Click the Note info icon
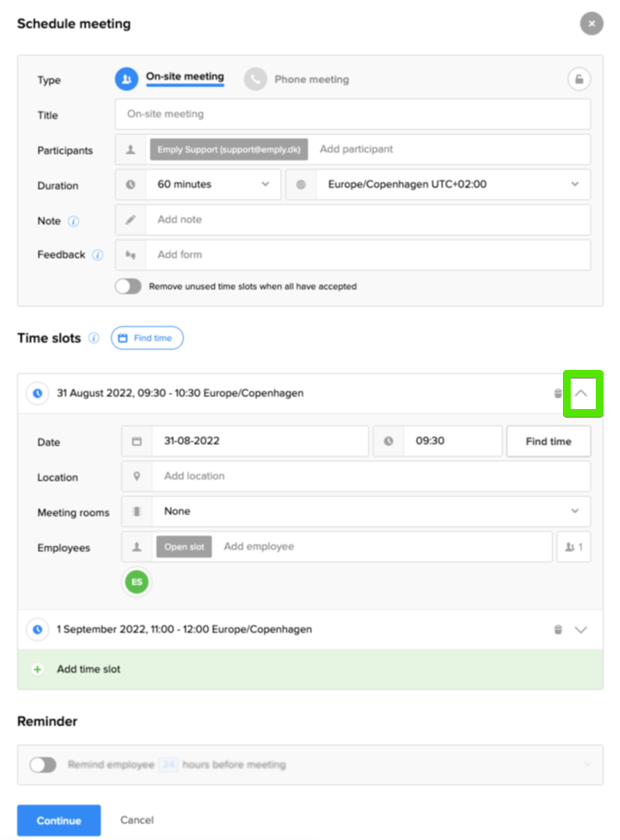Viewport: 620px width, 840px height. click(x=73, y=221)
